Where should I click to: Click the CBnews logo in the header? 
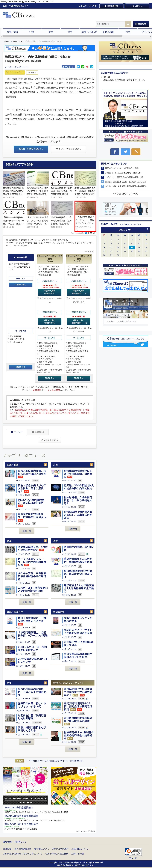point(19,15)
